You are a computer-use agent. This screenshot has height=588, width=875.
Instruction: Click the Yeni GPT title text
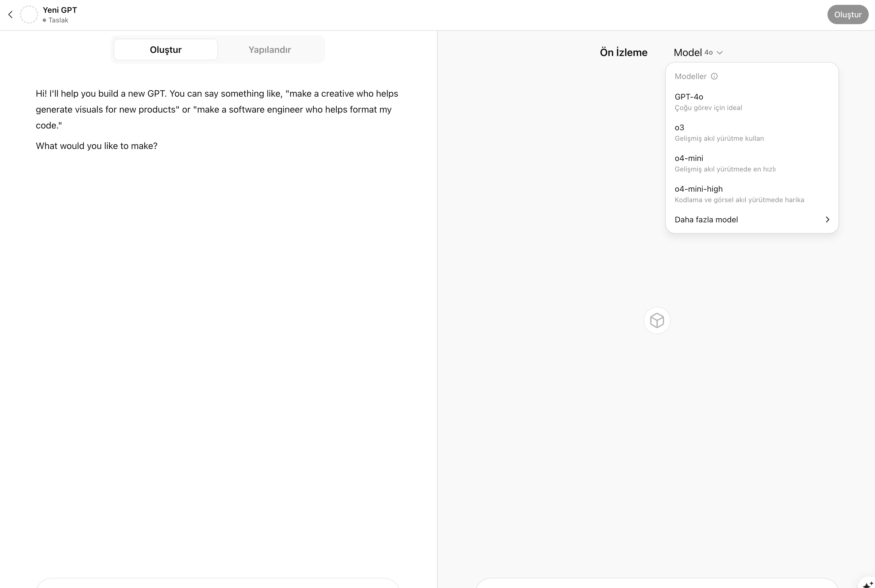tap(60, 10)
